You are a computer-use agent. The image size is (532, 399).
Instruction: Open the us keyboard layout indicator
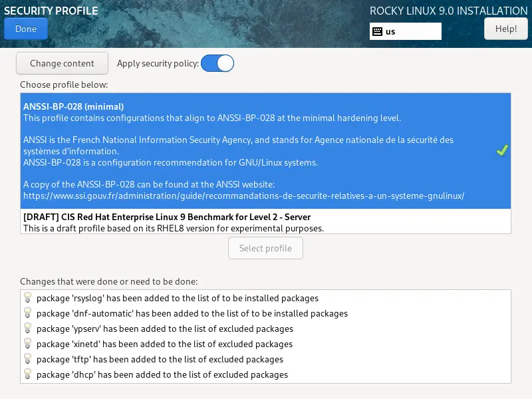406,31
